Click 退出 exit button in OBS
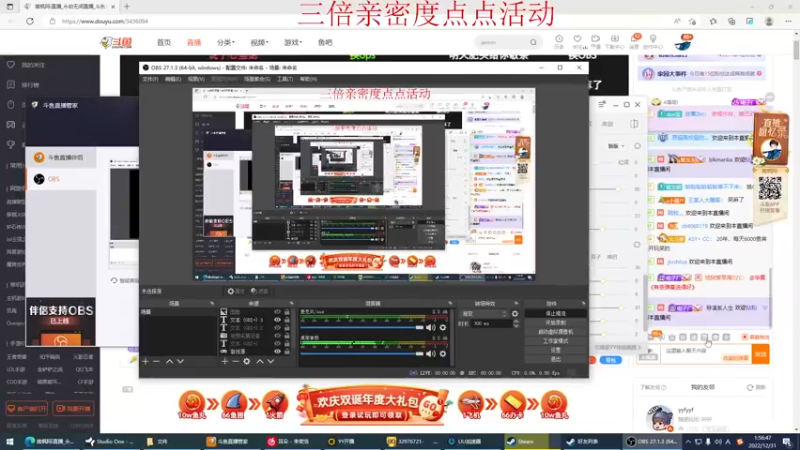Viewport: 800px width, 450px height. [555, 359]
